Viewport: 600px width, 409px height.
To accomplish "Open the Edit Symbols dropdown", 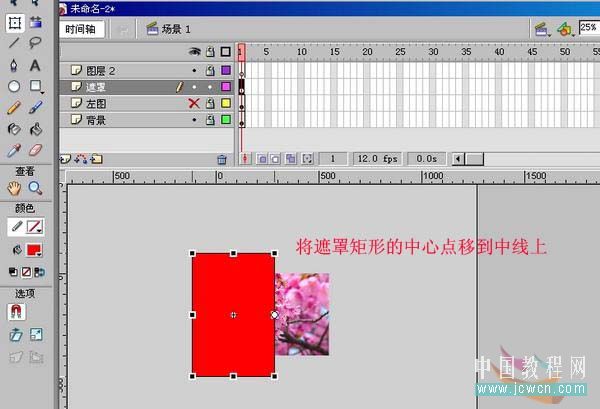I will [565, 29].
